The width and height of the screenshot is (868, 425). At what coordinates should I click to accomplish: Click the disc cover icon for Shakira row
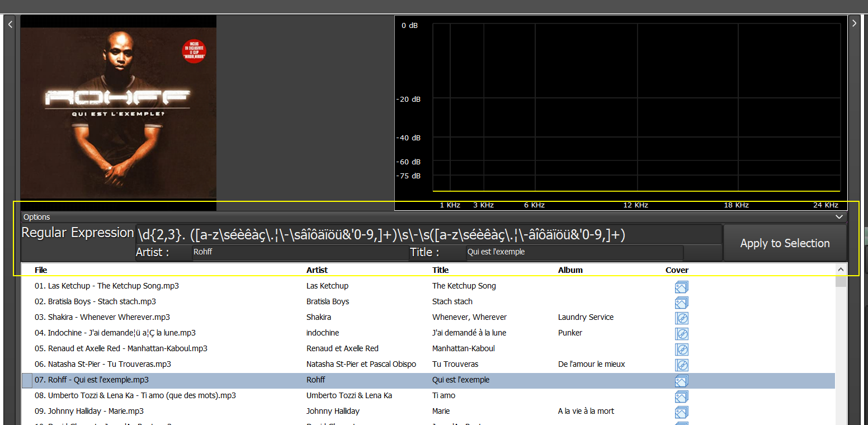tap(681, 318)
